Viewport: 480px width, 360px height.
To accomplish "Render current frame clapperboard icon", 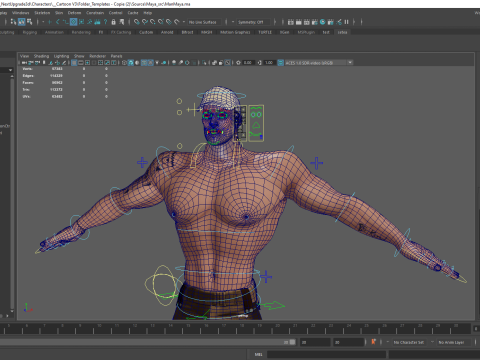I will 299,22.
